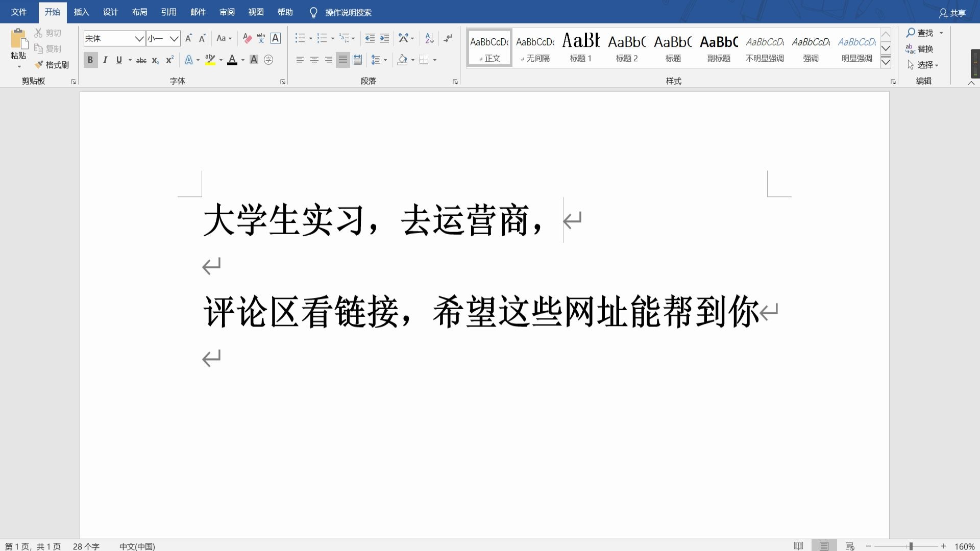Switch to the Review (审阅) tab
Viewport: 980px width, 551px height.
227,12
